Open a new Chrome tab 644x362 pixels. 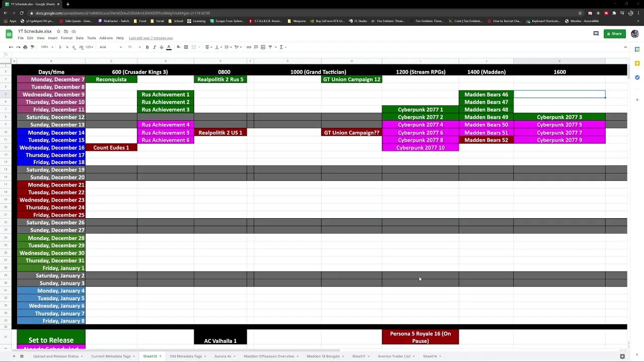[x=67, y=4]
